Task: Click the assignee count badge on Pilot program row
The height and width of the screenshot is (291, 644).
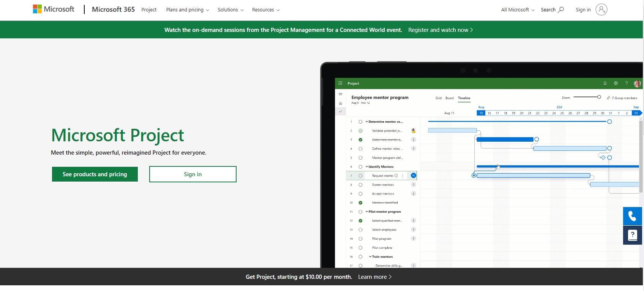Action: 414,239
